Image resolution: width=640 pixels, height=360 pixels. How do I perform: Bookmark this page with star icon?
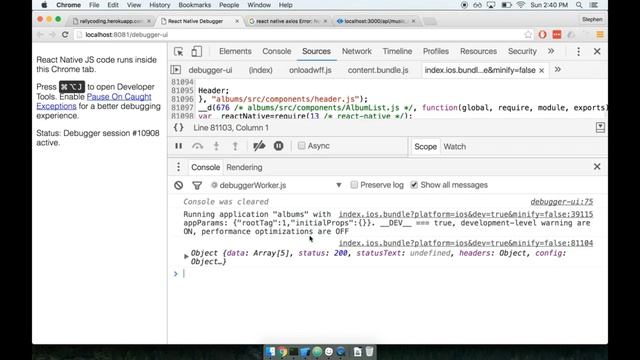528,35
